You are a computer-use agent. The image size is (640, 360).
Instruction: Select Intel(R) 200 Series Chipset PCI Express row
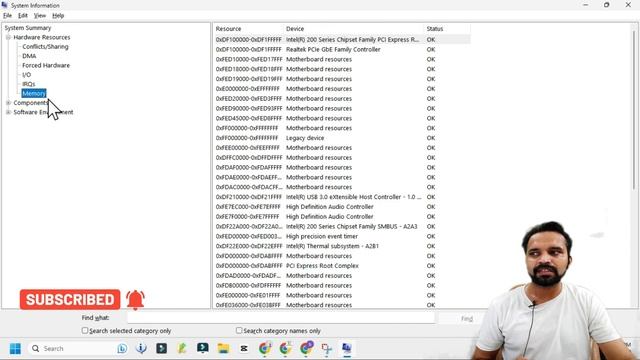coord(342,40)
